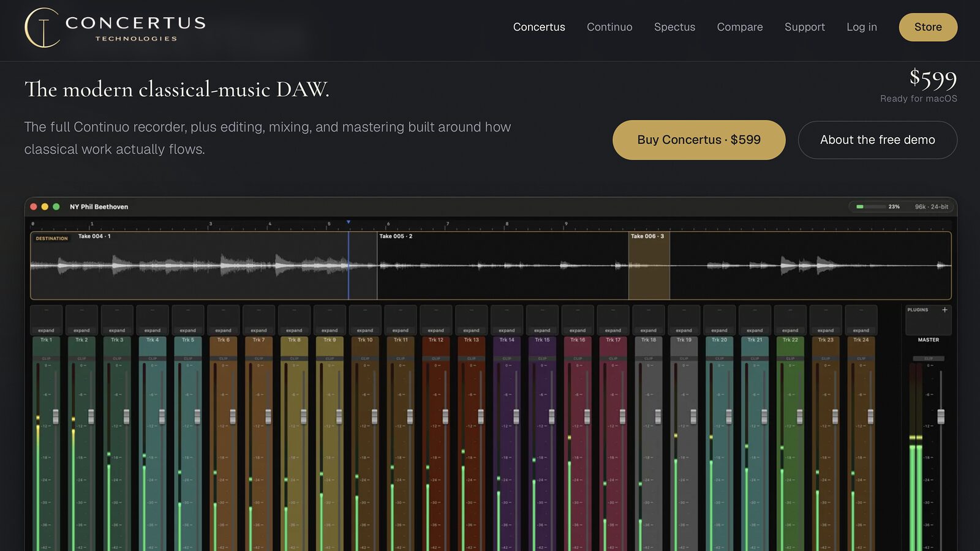Viewport: 980px width, 551px height.
Task: Click the Trk 19 fader handle
Action: pos(693,416)
